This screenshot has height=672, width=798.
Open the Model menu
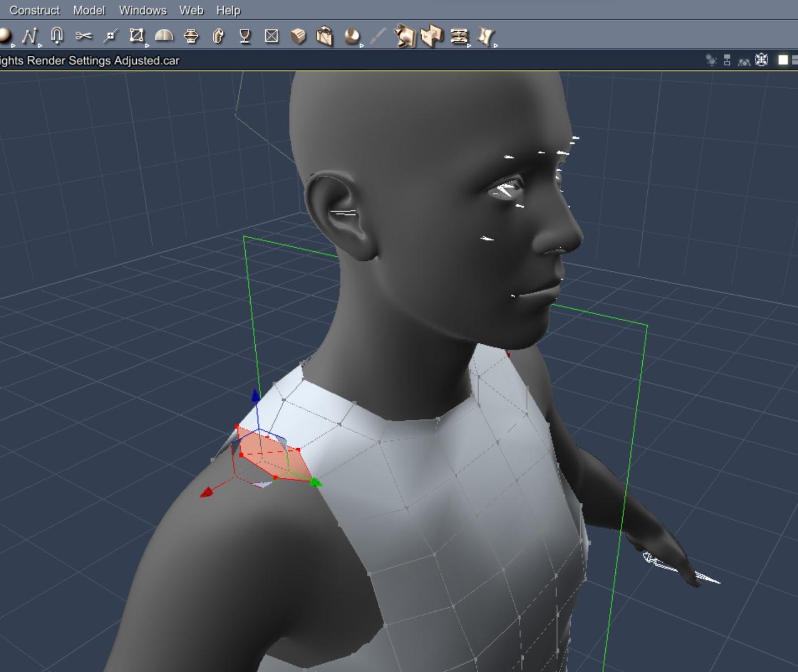tap(89, 10)
